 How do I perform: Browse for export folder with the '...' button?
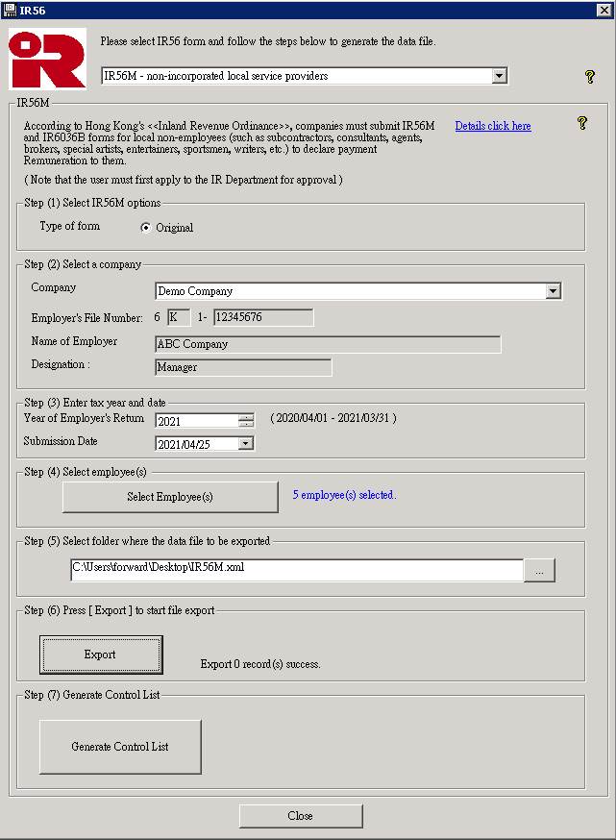click(x=539, y=570)
